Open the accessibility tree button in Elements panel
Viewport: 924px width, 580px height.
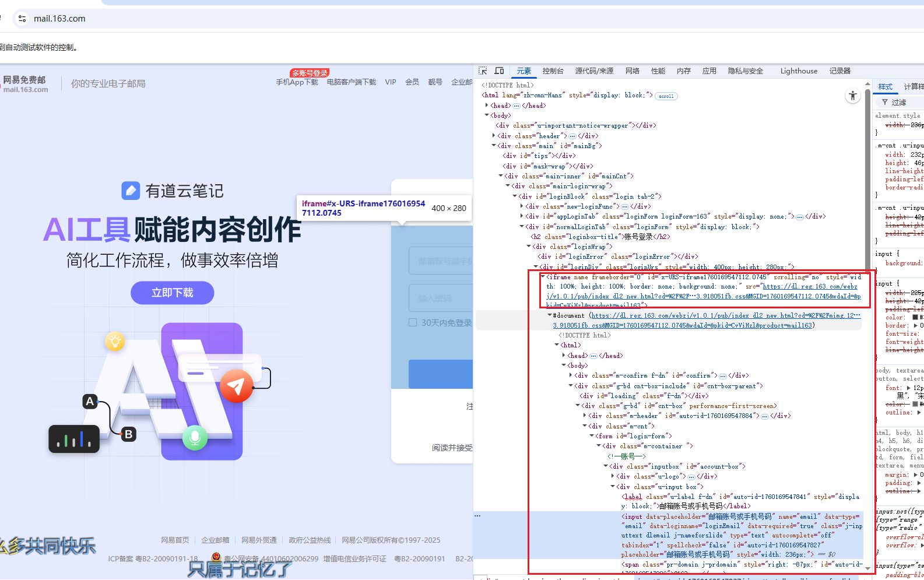coord(853,96)
